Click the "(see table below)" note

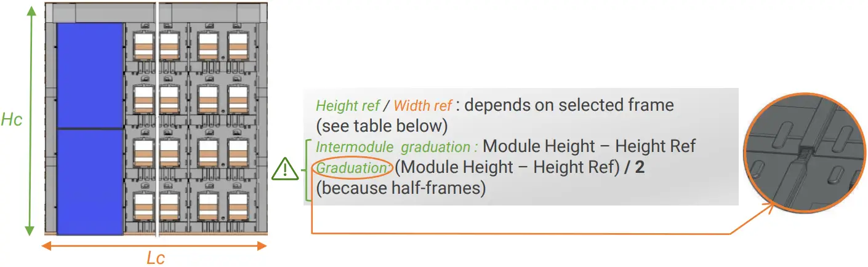click(x=381, y=126)
